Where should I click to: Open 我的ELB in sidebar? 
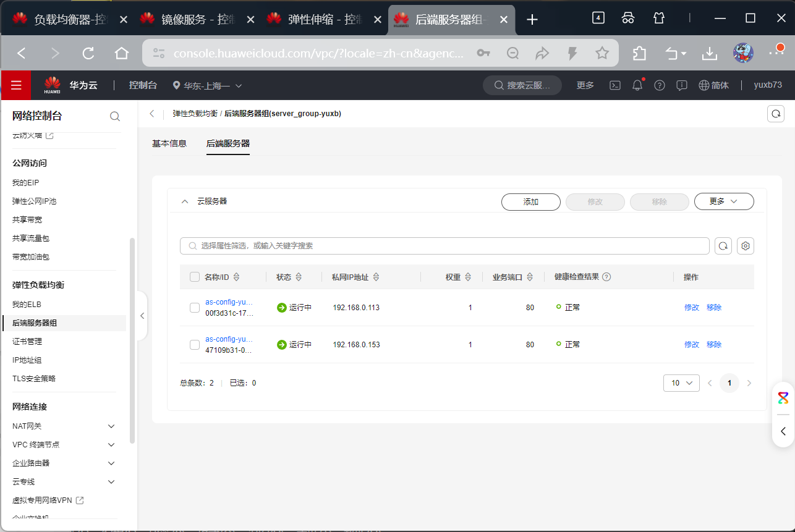[27, 305]
